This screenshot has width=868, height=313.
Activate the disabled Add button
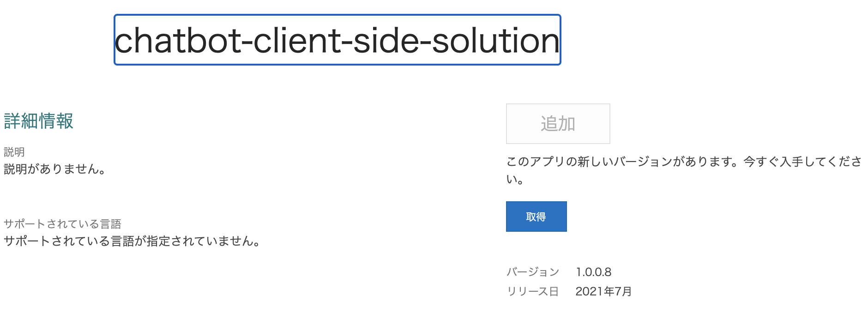point(558,123)
